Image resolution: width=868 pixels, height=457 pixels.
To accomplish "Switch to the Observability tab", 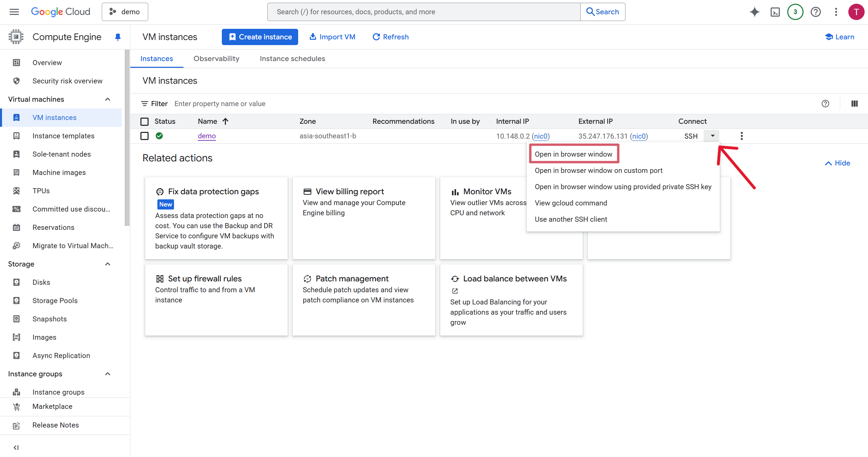I will click(x=216, y=59).
